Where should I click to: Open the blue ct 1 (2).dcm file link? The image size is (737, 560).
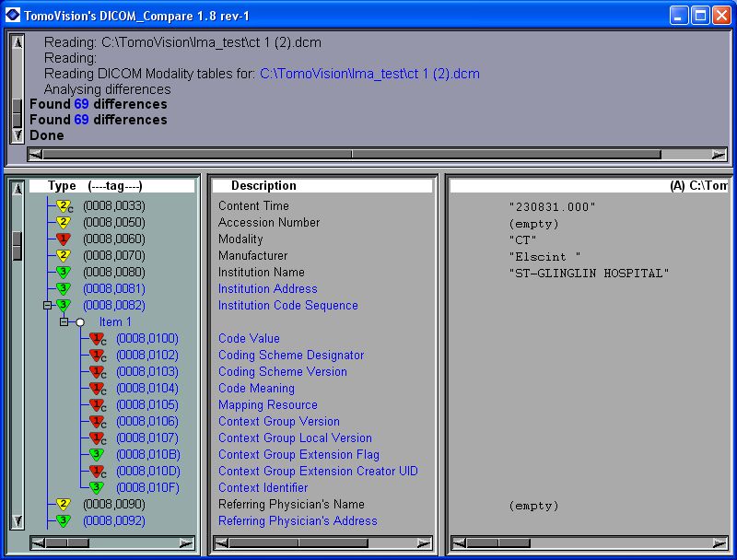point(369,74)
